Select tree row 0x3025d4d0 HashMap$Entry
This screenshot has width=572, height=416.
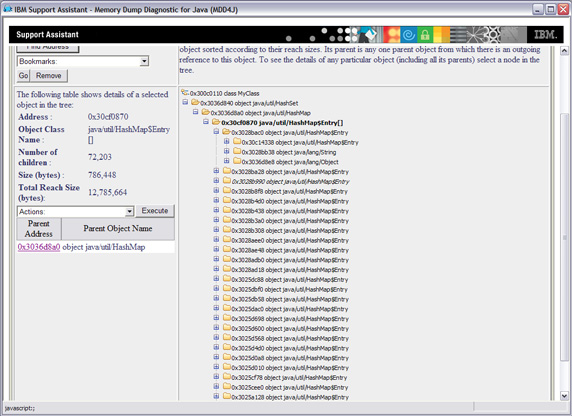290,348
